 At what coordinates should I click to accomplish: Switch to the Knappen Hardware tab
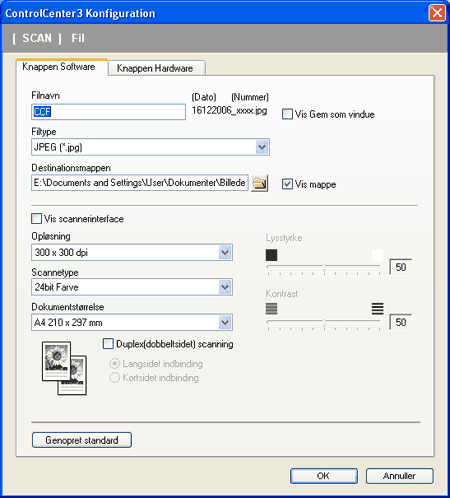tap(156, 68)
